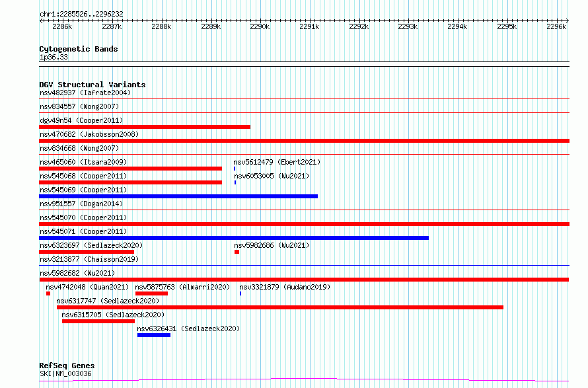
Task: Click the chr1:2285526..2296232 coordinates label
Action: click(x=81, y=15)
